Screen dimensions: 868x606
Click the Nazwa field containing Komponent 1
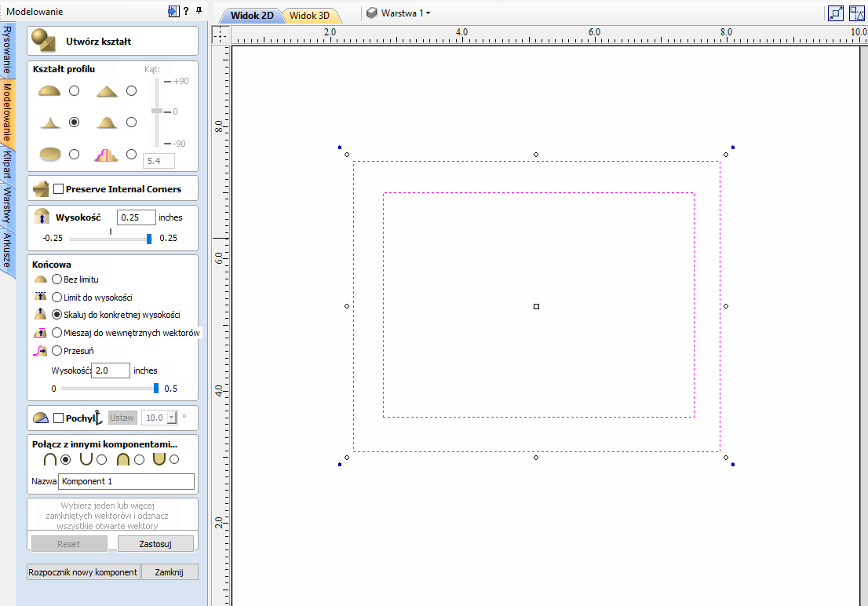[x=126, y=481]
